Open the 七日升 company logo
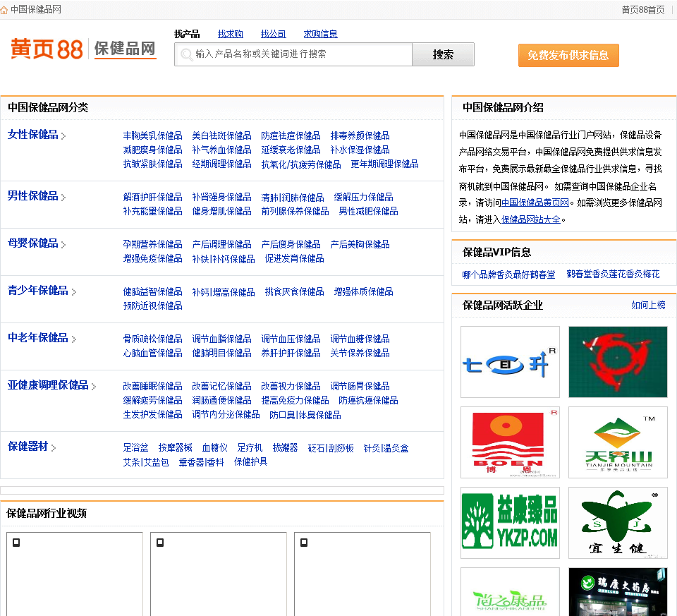The image size is (677, 616). 510,362
